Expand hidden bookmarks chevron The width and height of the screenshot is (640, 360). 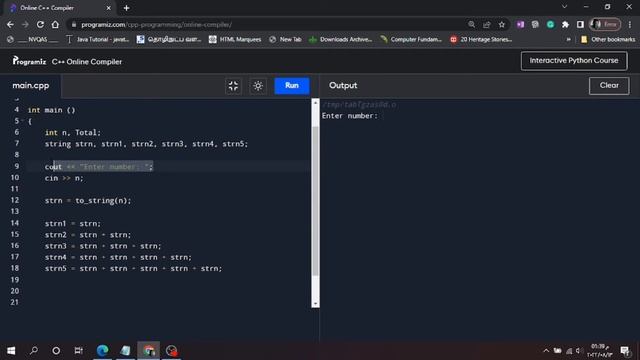(x=568, y=40)
